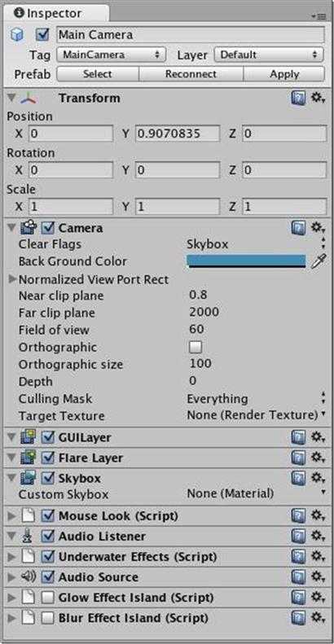Enable the Glow Effect Island script checkbox
The width and height of the screenshot is (334, 644).
point(48,598)
